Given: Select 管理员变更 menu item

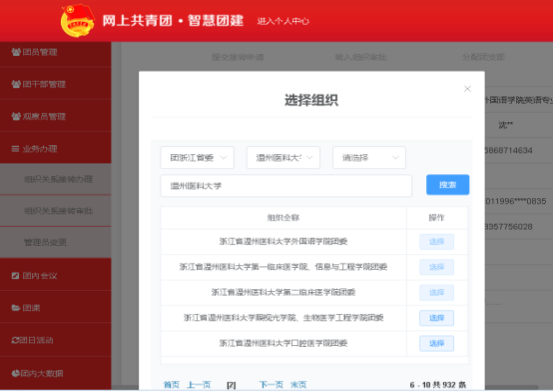Looking at the screenshot, I should point(45,242).
